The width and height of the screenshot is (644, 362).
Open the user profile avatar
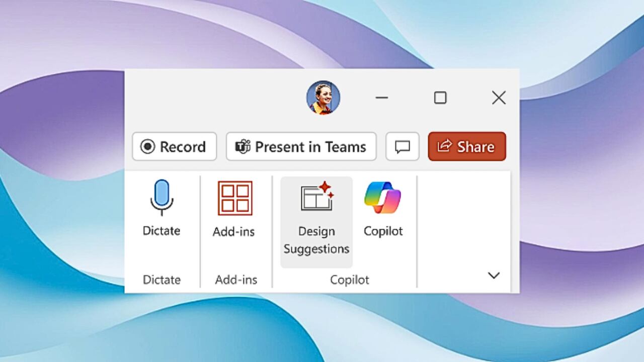click(324, 98)
